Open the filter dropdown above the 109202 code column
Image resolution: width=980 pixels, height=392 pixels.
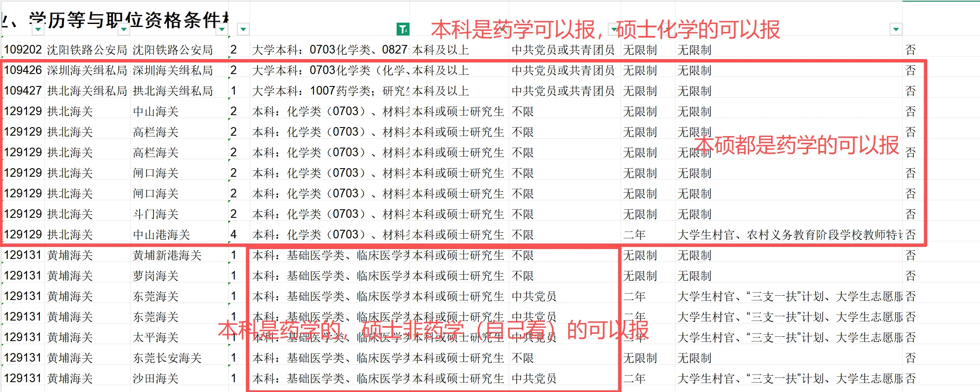point(38,29)
